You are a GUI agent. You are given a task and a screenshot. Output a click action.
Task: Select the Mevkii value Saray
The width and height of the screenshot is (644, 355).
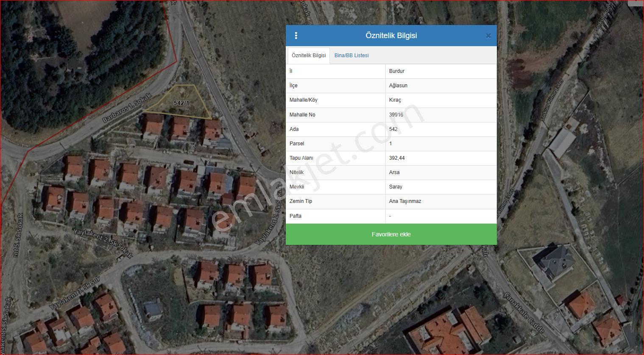pos(396,187)
